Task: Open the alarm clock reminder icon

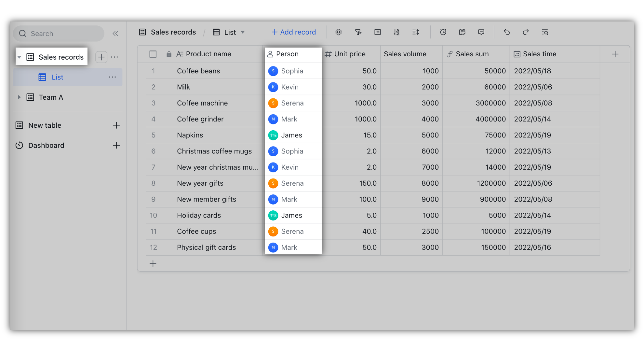Action: 443,32
